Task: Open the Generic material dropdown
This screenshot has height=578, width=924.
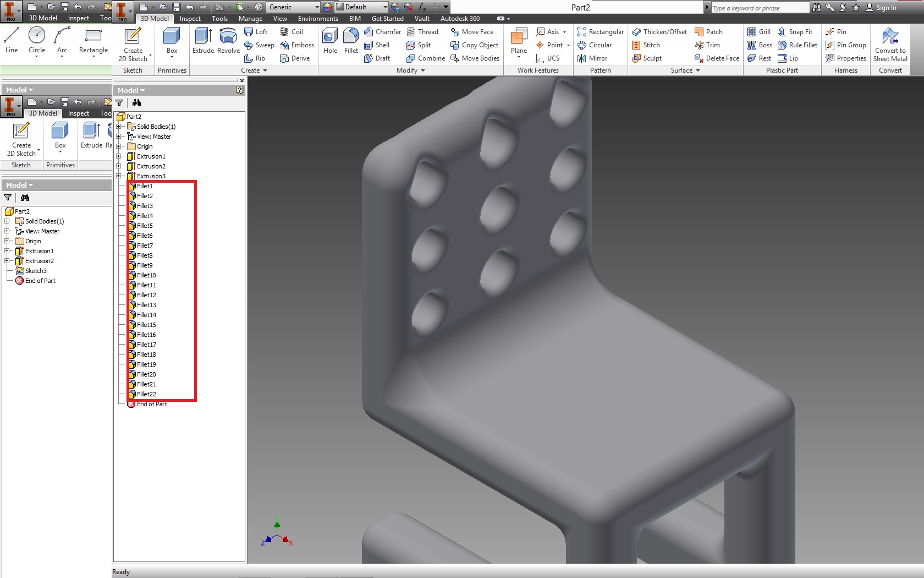Action: pos(294,7)
